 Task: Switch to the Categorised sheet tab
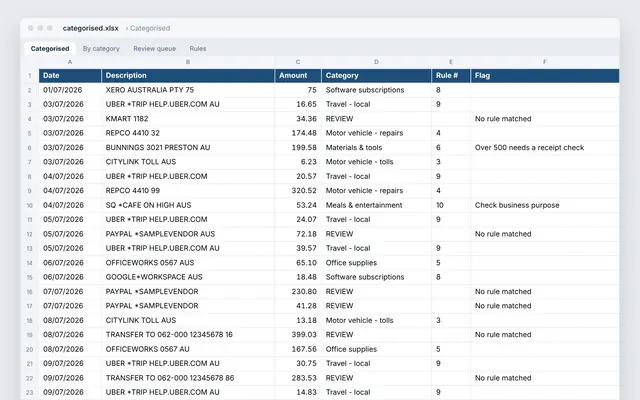[x=50, y=49]
